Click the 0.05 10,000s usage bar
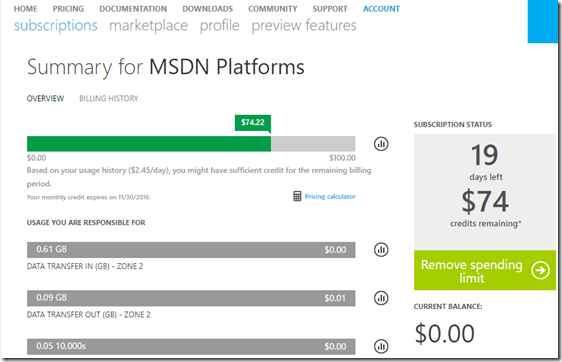This screenshot has width=562, height=362. pos(191,347)
